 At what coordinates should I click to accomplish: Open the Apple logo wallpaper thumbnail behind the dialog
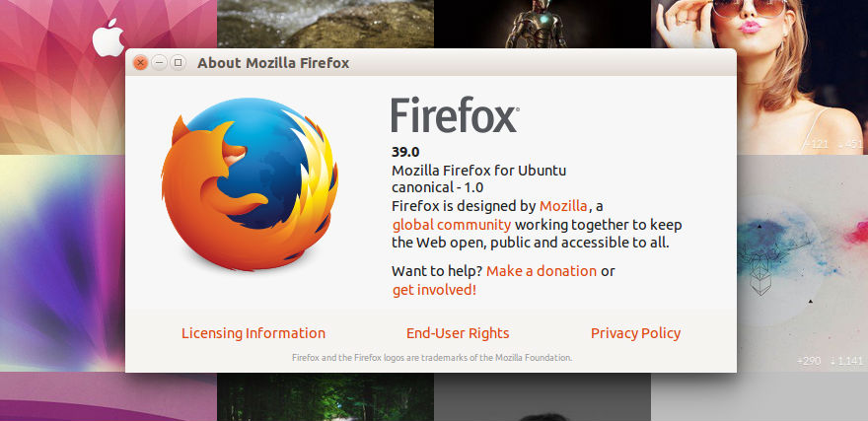[x=108, y=77]
